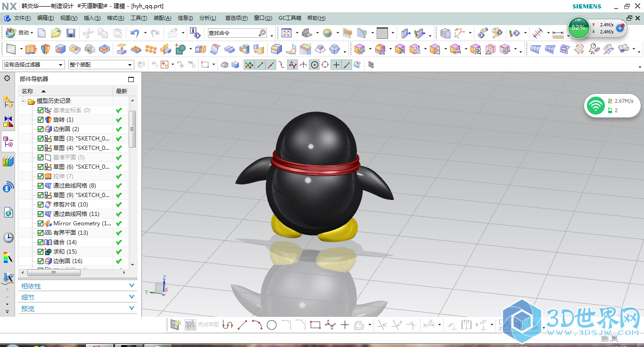Click the Fit view icon
644x347 pixels.
[x=287, y=33]
